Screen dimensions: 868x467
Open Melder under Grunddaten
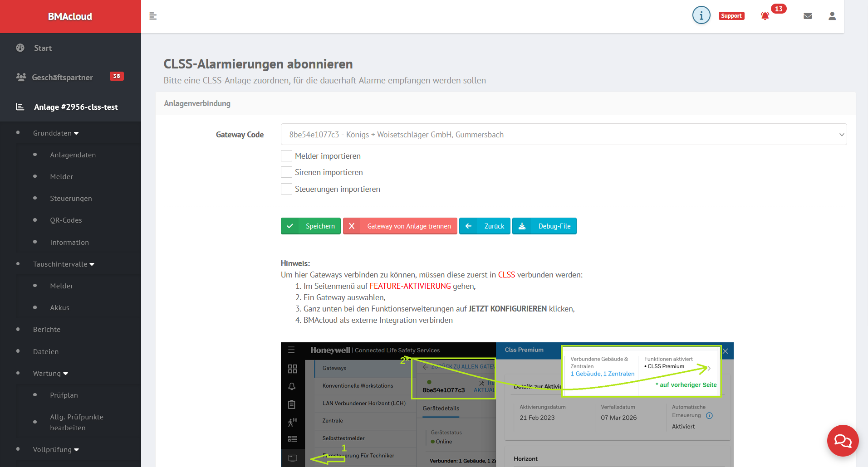click(x=61, y=177)
